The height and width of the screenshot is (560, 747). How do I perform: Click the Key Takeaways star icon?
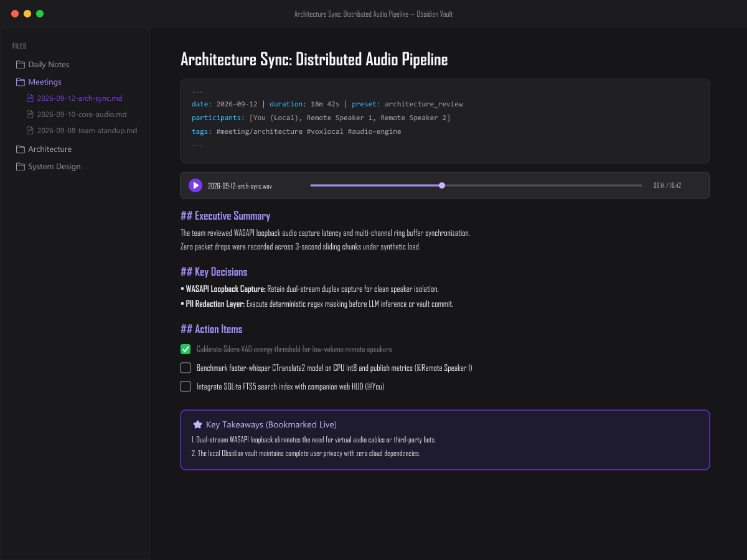pyautogui.click(x=197, y=424)
